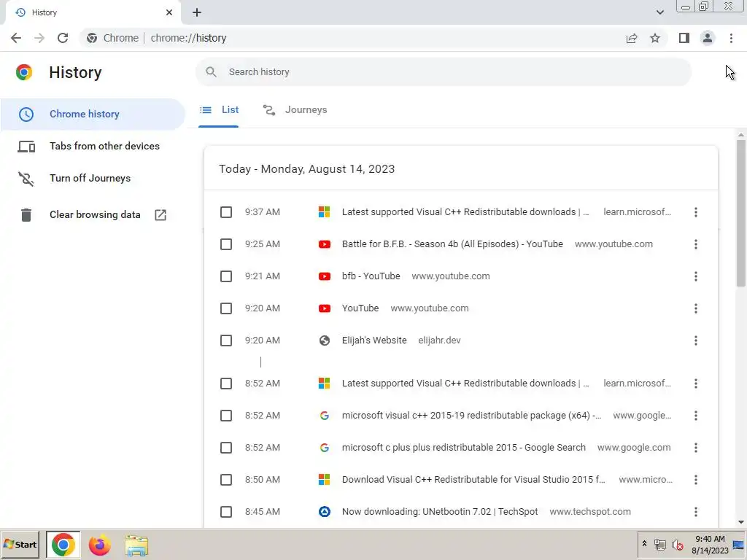Screen dimensions: 747x560
Task: Open more actions for 2015-19 redistributable search
Action: pos(695,416)
